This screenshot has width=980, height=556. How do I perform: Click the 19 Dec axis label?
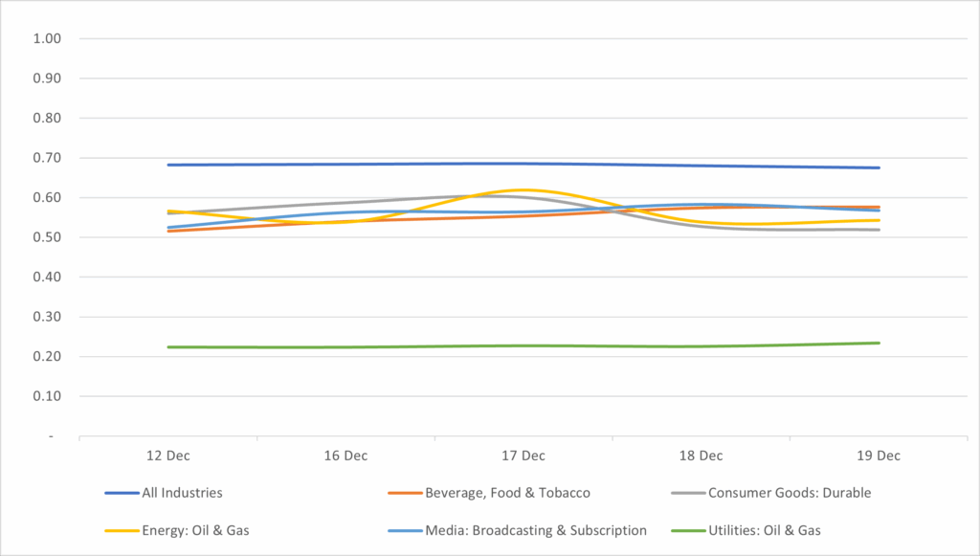click(x=878, y=456)
